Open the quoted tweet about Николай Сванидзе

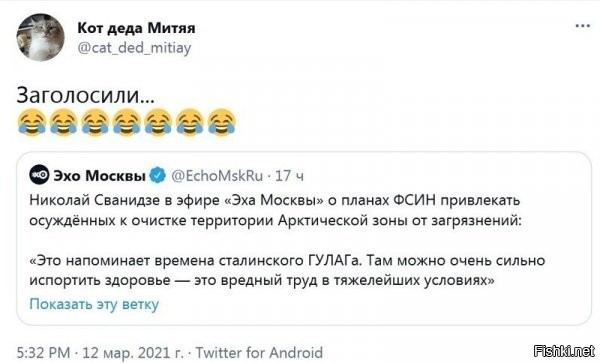[x=304, y=238]
